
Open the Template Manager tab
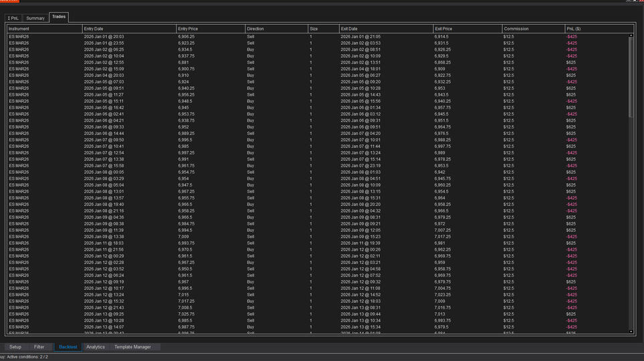(132, 347)
